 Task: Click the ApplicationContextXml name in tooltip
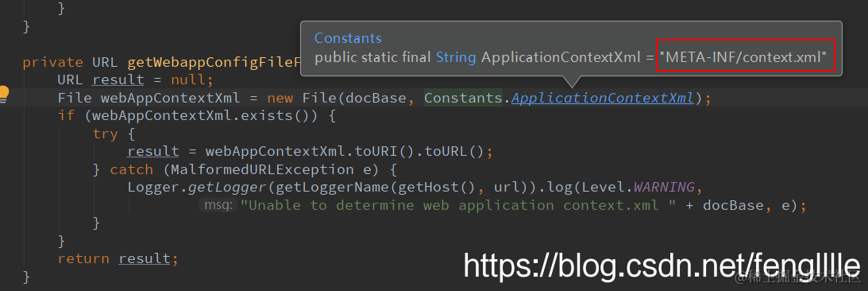pos(560,57)
